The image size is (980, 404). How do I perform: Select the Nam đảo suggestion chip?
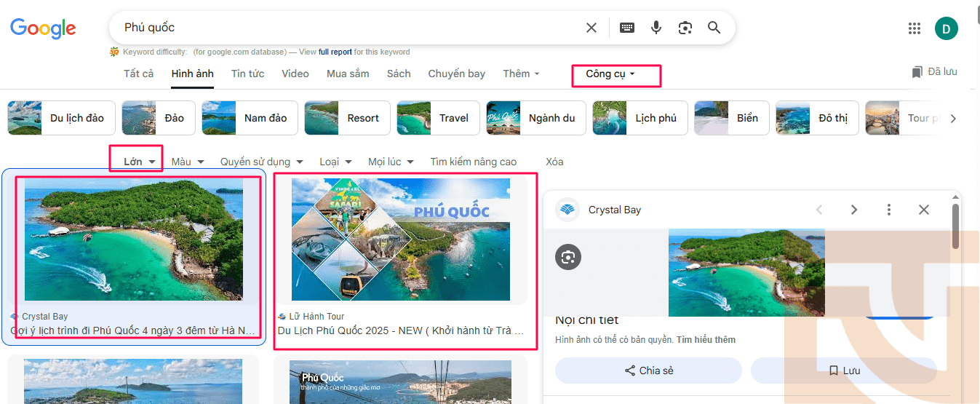(x=250, y=118)
